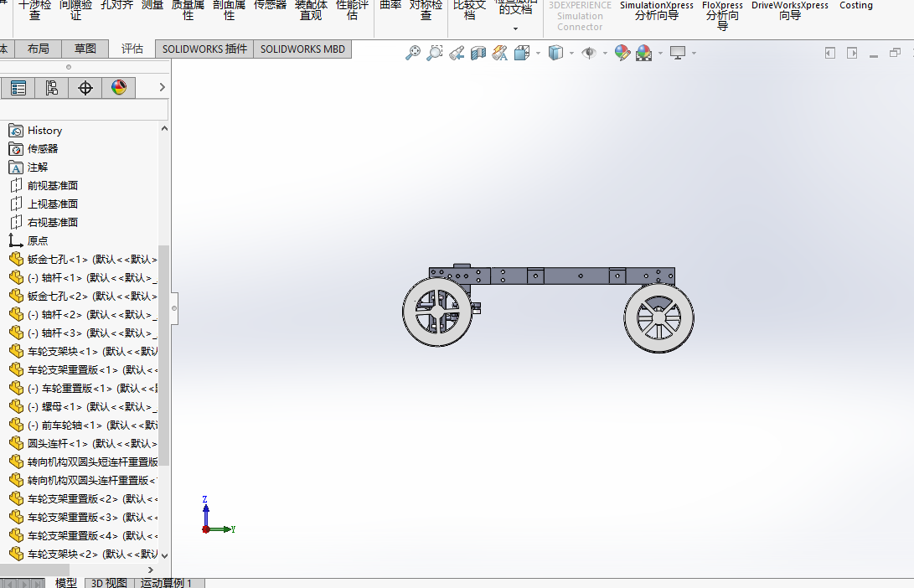
Task: Select the (-) 轴杆<3> component
Action: pos(83,333)
